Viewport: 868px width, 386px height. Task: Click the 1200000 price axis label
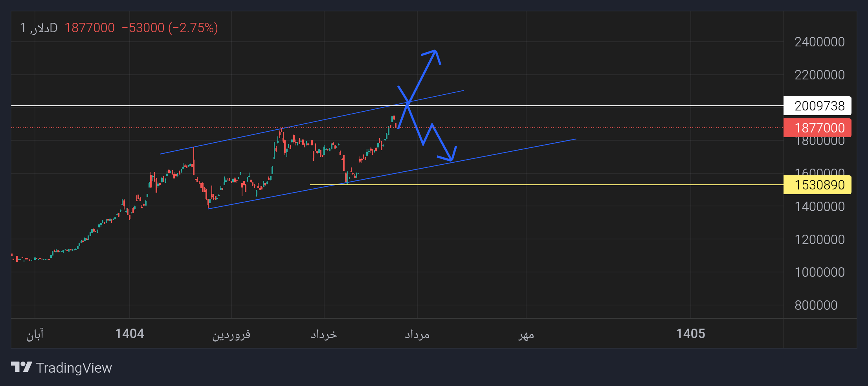tap(820, 239)
